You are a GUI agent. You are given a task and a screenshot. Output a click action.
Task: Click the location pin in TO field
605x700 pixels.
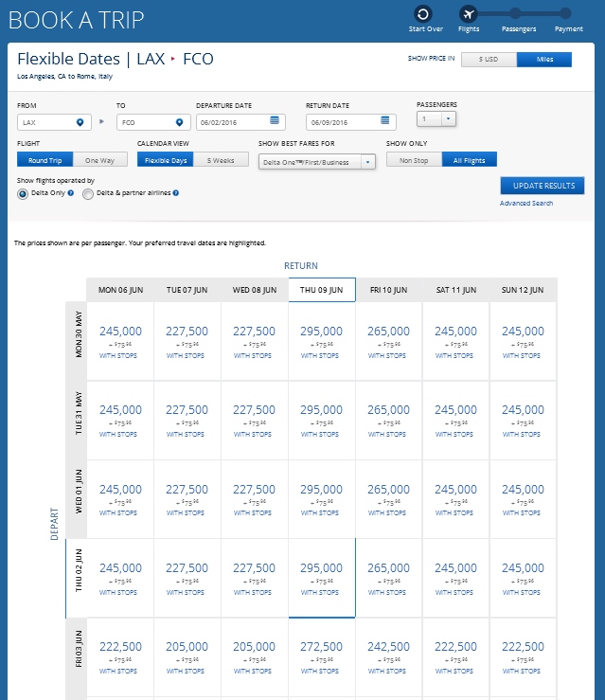click(x=179, y=122)
